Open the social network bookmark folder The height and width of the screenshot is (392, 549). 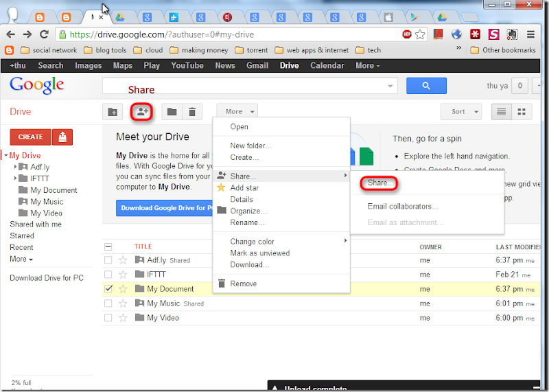49,50
